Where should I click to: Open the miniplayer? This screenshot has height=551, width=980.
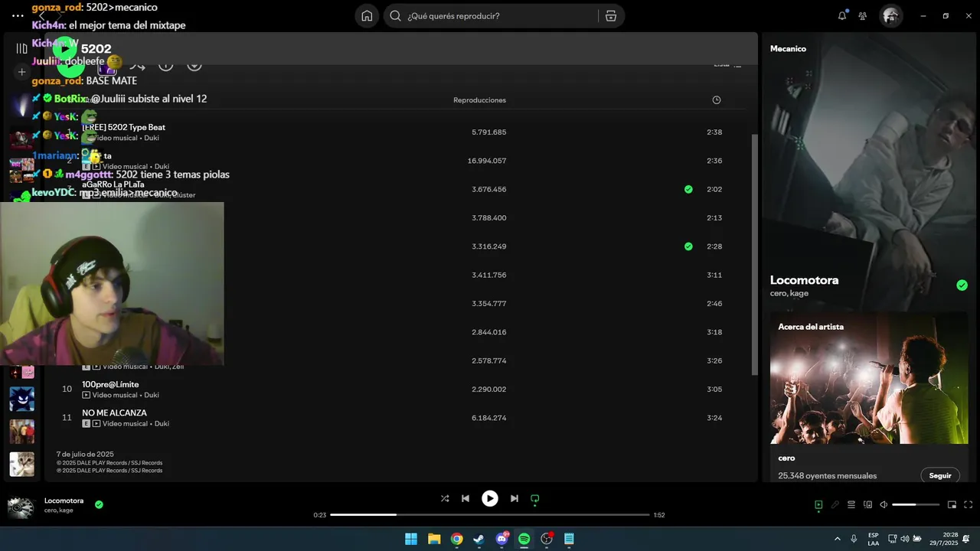click(952, 504)
